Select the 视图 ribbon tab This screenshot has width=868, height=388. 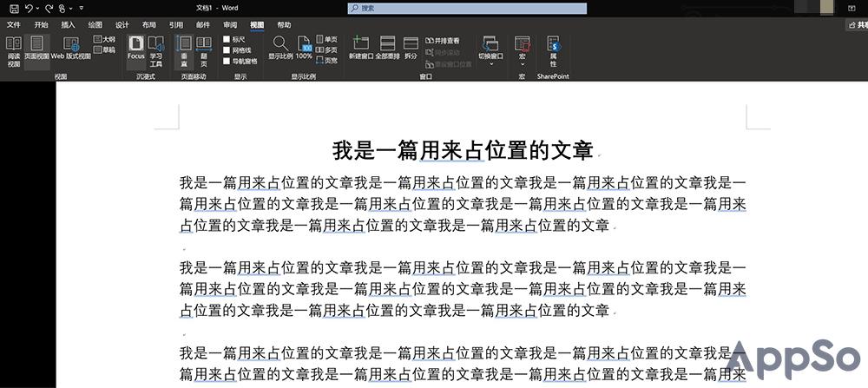tap(257, 25)
